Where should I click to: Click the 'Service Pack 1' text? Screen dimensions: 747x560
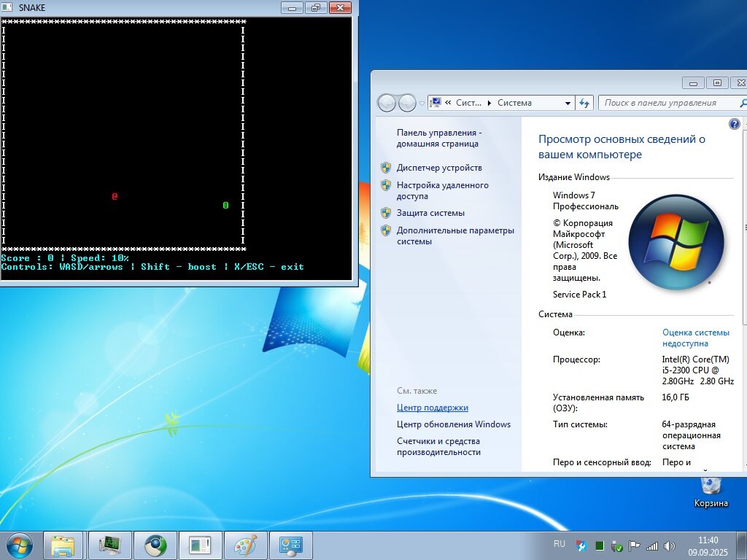(579, 295)
